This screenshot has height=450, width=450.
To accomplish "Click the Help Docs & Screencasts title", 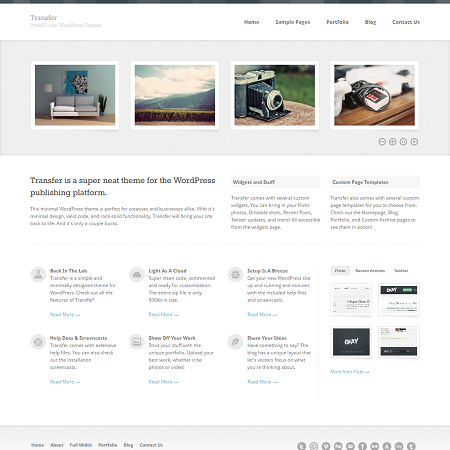I will coord(78,338).
